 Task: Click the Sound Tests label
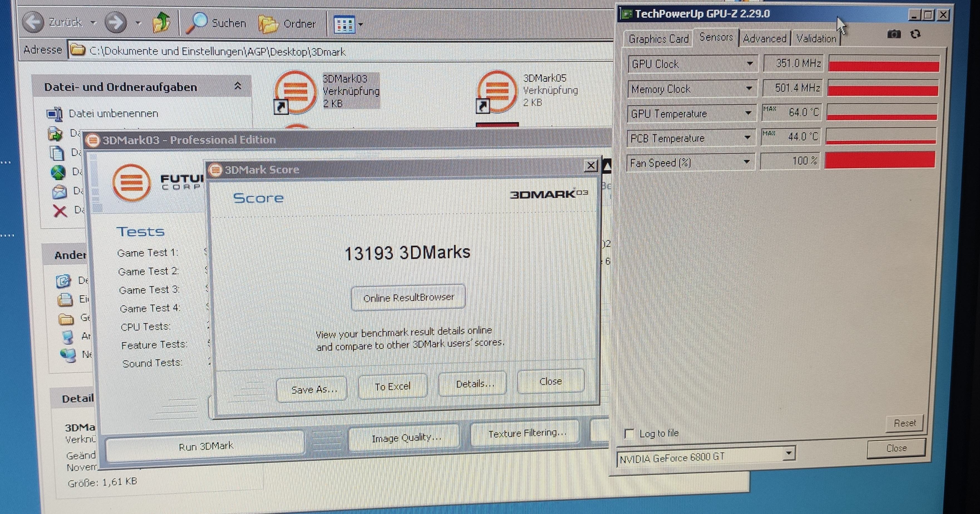coord(152,363)
